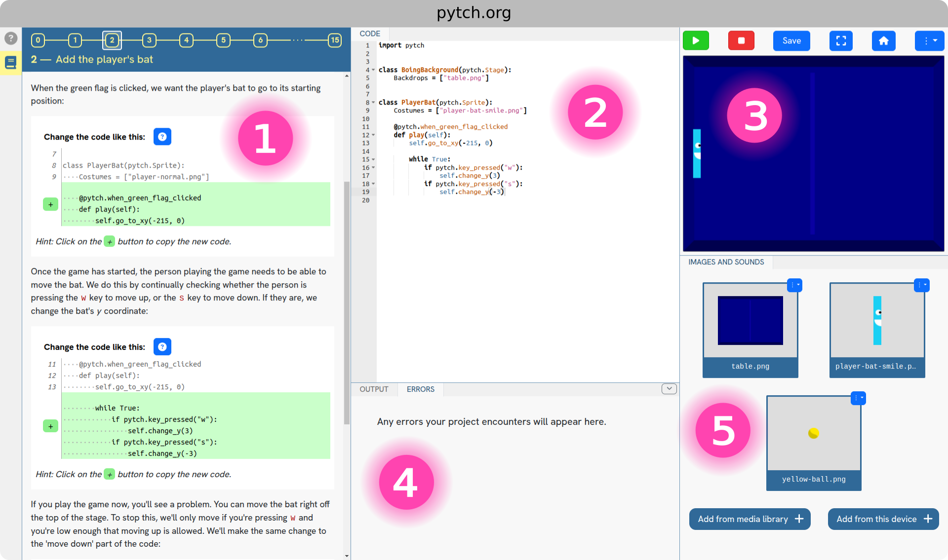Click blue help icon in first code change
The height and width of the screenshot is (560, 948).
point(162,137)
